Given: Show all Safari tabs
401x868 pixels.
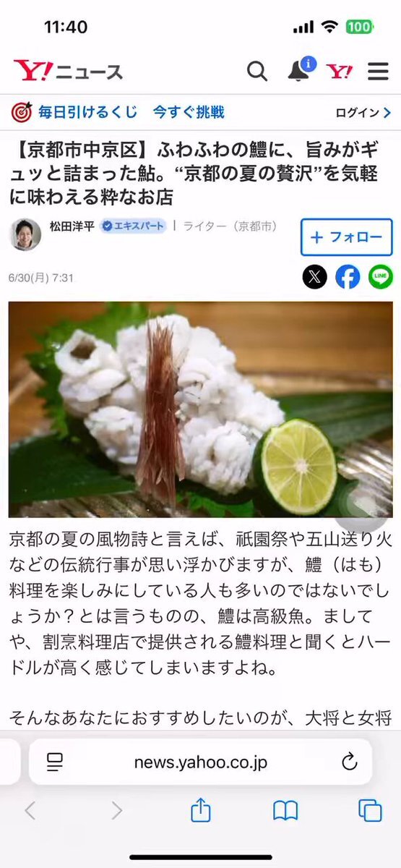Looking at the screenshot, I should pos(370,811).
